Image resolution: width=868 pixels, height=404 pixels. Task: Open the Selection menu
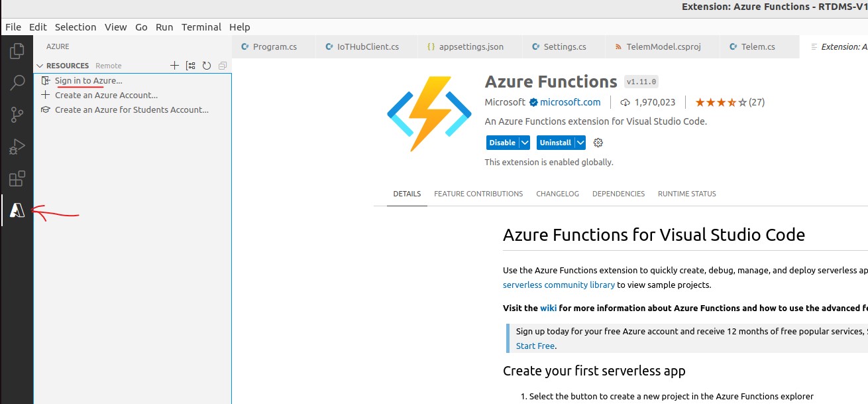point(76,27)
